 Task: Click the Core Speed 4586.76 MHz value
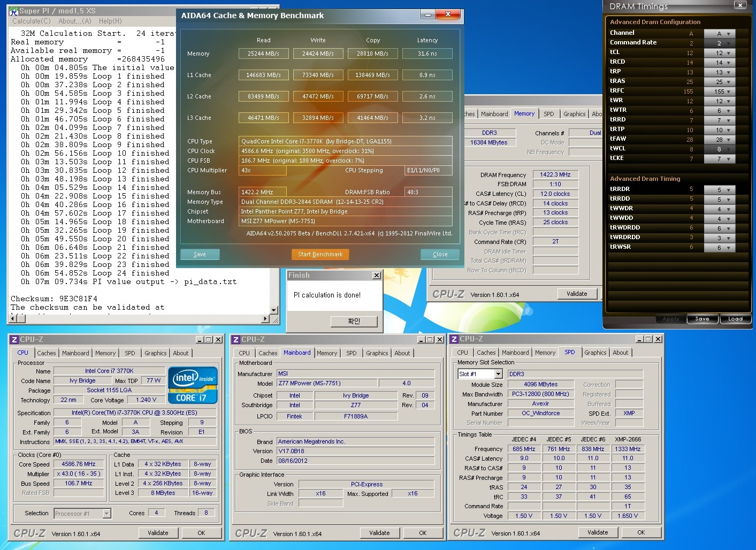point(79,464)
